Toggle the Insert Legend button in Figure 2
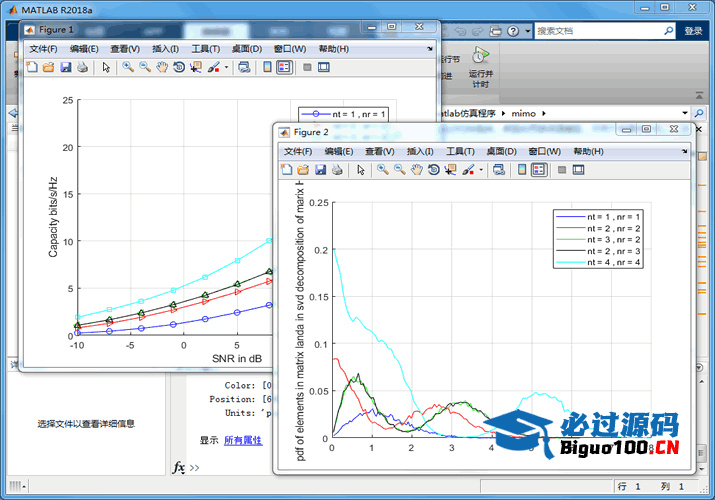This screenshot has height=500, width=715. click(x=539, y=170)
